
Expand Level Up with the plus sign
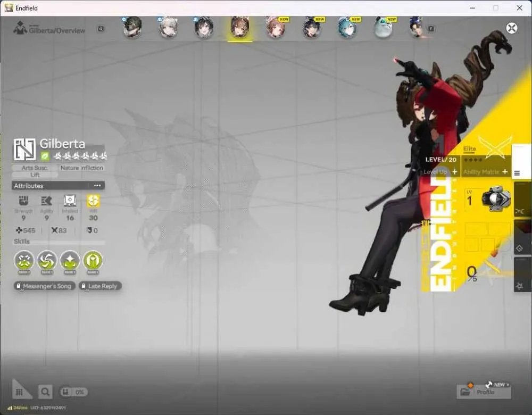[455, 172]
